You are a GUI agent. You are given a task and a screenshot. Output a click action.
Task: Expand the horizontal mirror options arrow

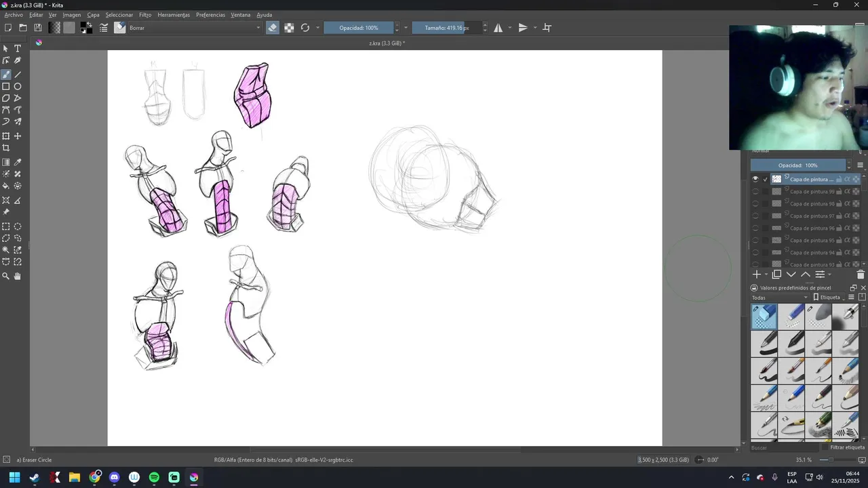(510, 28)
